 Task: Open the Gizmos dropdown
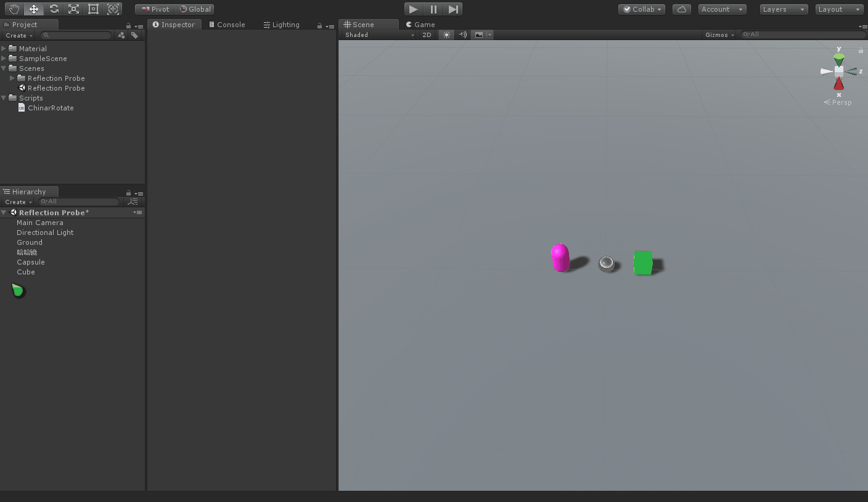pyautogui.click(x=720, y=35)
